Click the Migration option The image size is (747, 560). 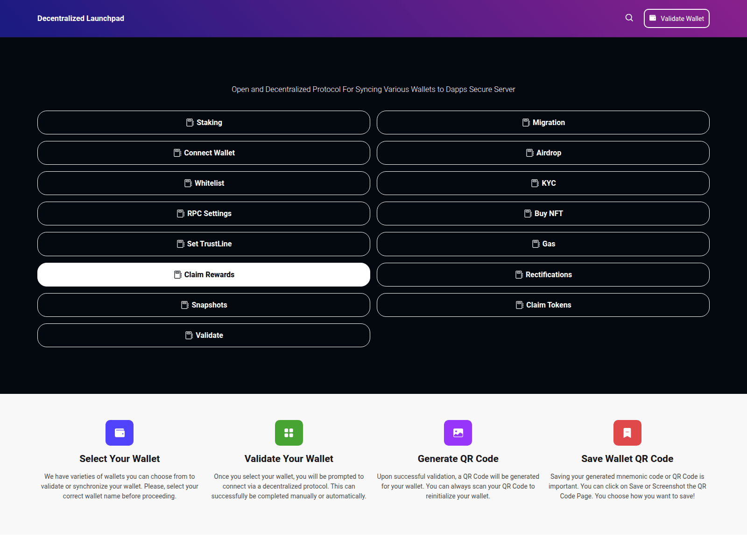coord(543,122)
